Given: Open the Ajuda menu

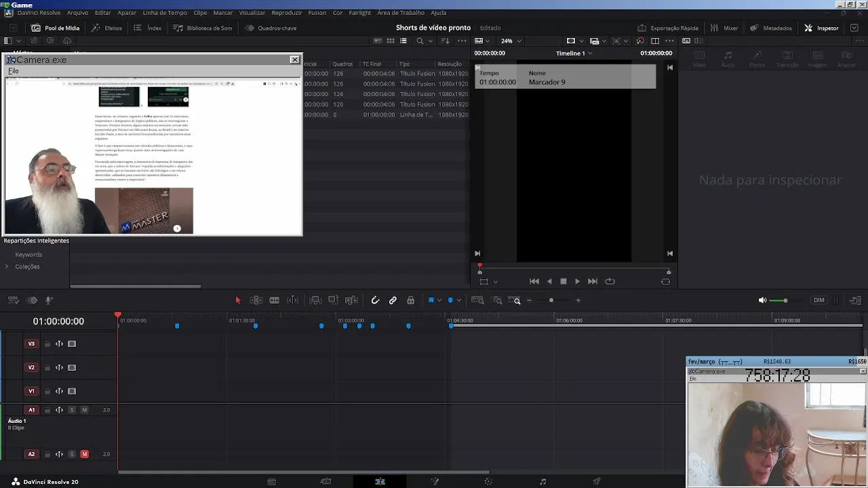Looking at the screenshot, I should (x=439, y=13).
